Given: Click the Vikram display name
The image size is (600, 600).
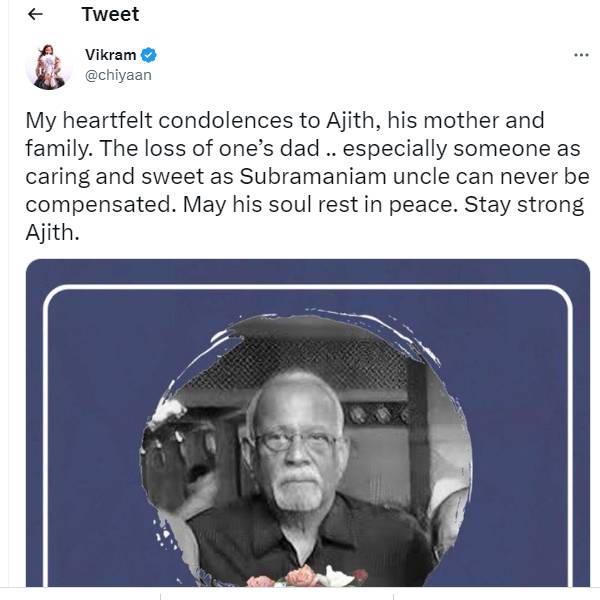Looking at the screenshot, I should pos(111,55).
